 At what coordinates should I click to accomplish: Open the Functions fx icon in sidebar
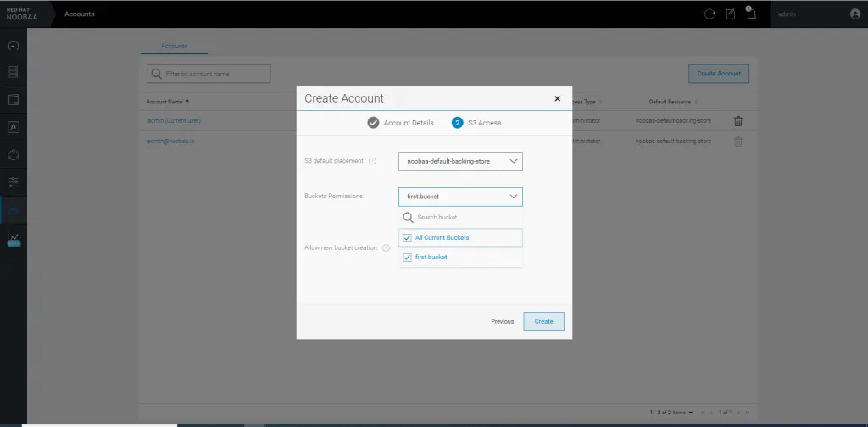click(x=14, y=127)
